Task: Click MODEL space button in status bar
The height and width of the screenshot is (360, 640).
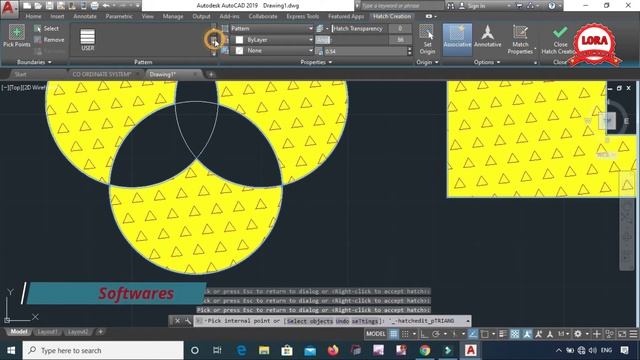Action: 376,334
